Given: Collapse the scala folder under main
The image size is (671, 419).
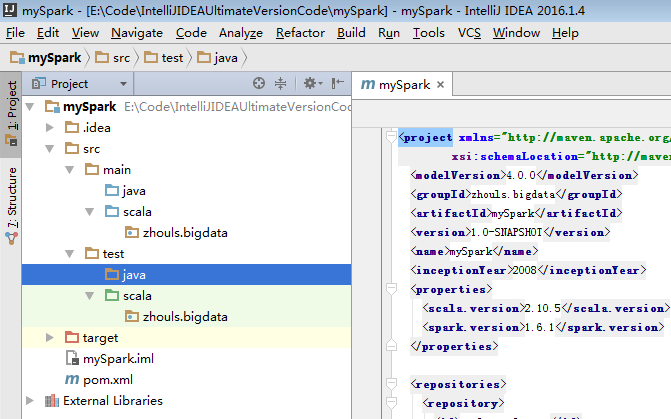Looking at the screenshot, I should 89,211.
